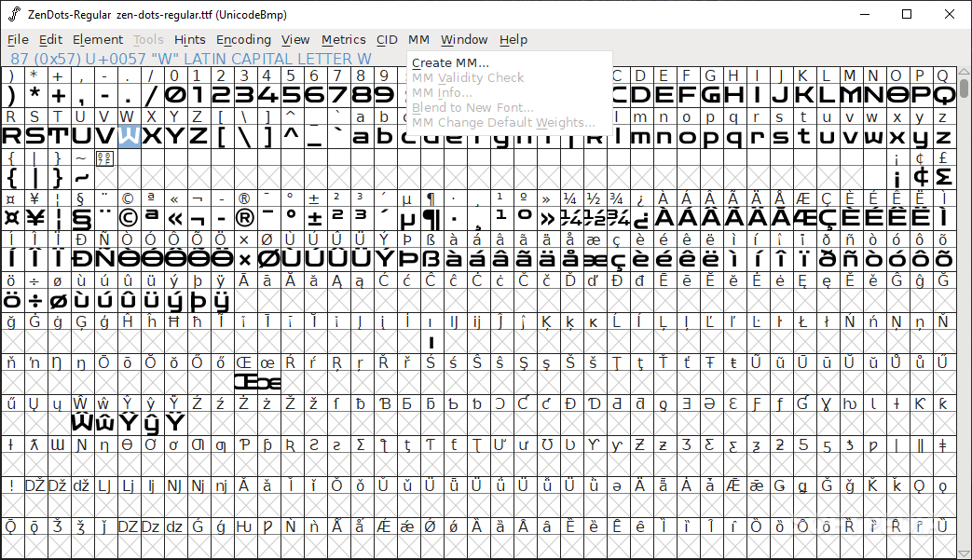The width and height of the screenshot is (972, 560).
Task: Select the asterisk glyph cell
Action: click(x=34, y=95)
